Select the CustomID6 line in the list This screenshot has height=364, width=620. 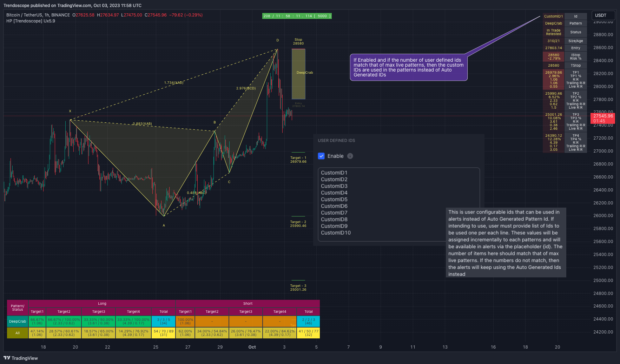(334, 206)
